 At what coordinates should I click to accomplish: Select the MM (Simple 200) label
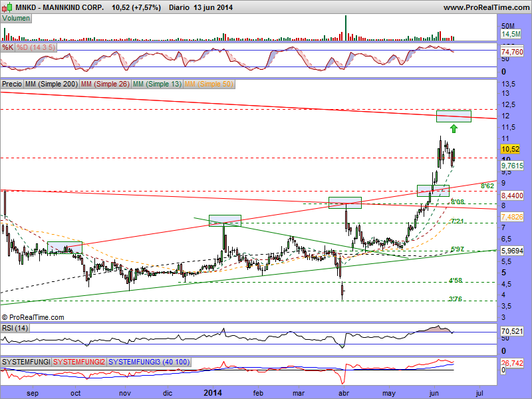pos(51,84)
